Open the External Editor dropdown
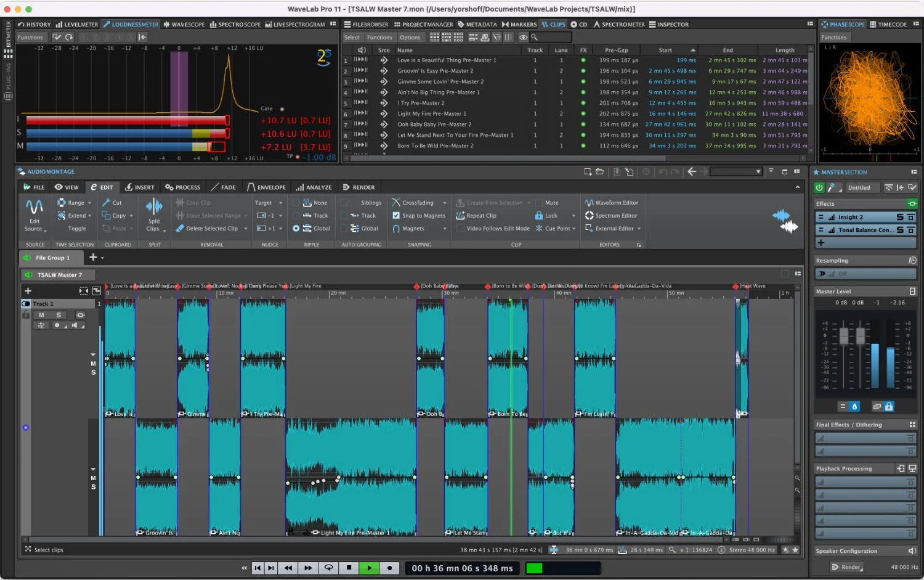 (639, 229)
